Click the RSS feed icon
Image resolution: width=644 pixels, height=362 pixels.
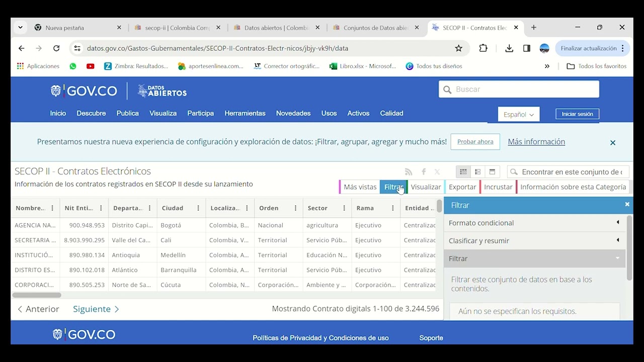coord(409,172)
